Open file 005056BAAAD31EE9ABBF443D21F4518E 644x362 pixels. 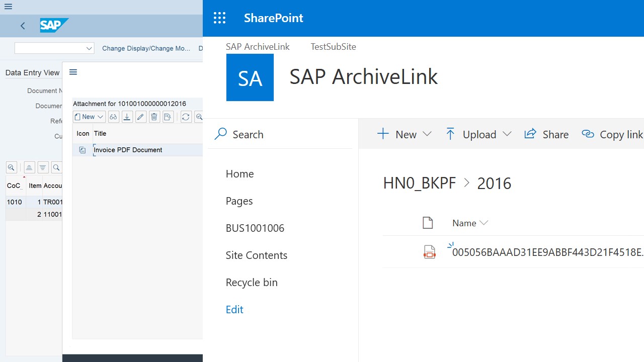coord(548,252)
